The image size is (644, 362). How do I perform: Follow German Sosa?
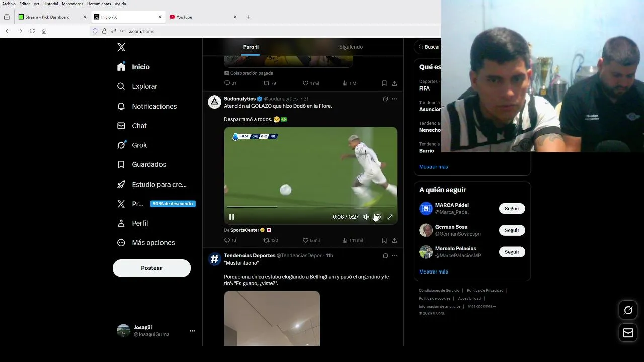tap(512, 230)
